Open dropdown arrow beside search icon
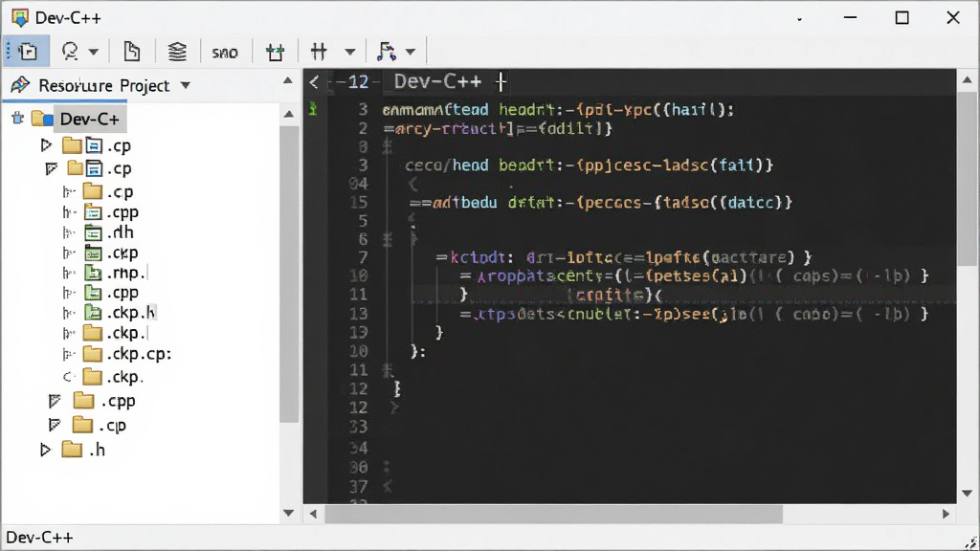 click(x=93, y=52)
